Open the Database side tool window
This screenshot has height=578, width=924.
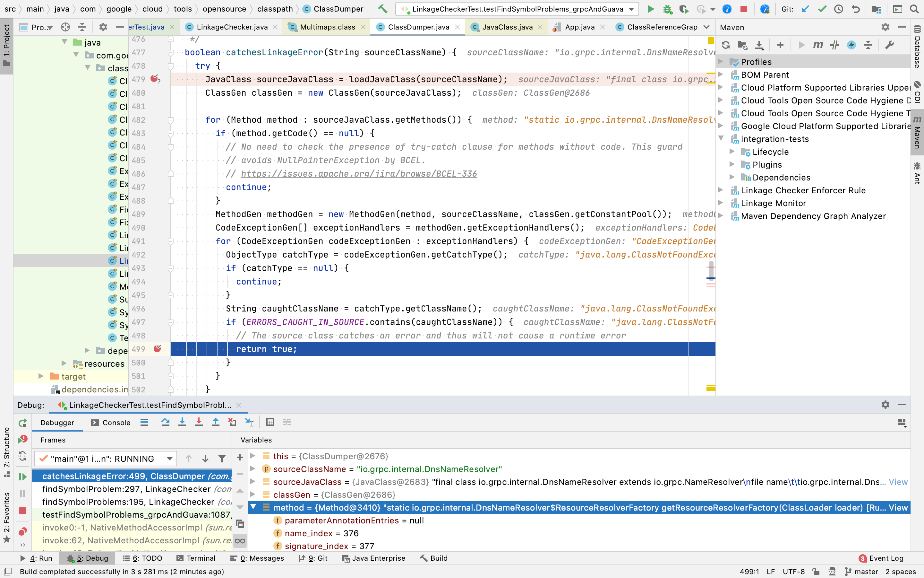(917, 46)
